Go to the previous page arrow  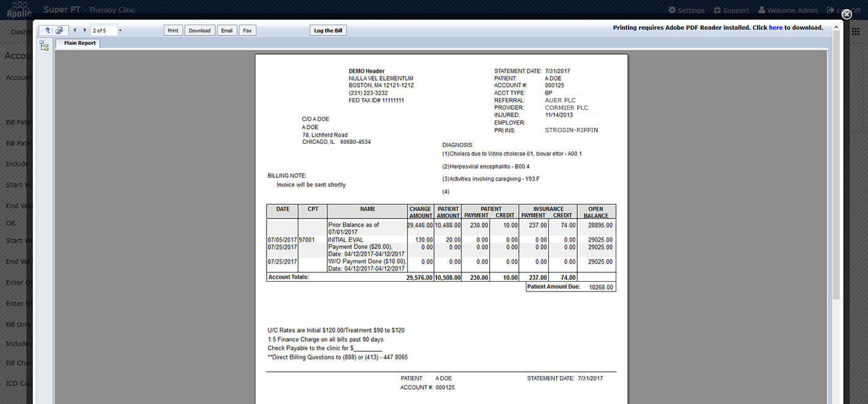[x=75, y=30]
